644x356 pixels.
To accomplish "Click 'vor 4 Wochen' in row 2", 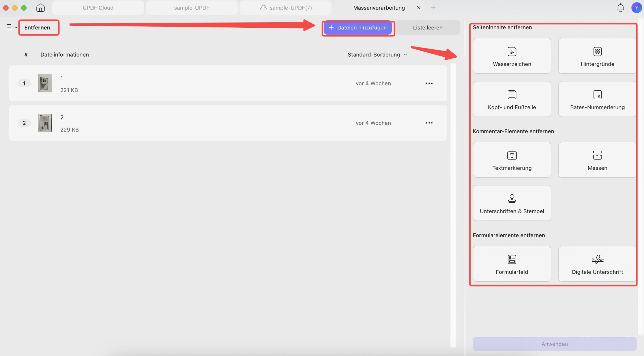I will click(373, 123).
